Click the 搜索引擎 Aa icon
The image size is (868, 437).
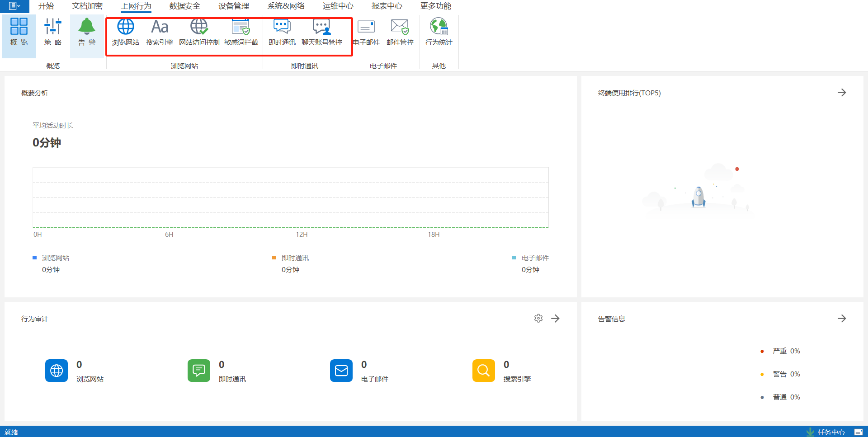(160, 32)
